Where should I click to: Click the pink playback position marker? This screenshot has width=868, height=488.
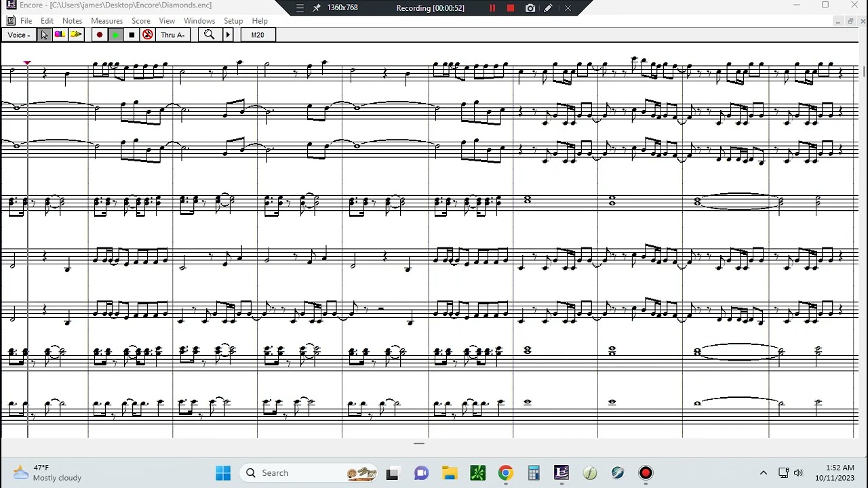click(27, 63)
